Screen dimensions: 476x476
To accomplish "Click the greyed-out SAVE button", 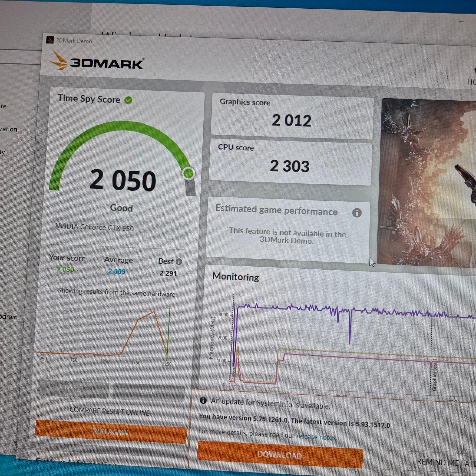I will 149,392.
